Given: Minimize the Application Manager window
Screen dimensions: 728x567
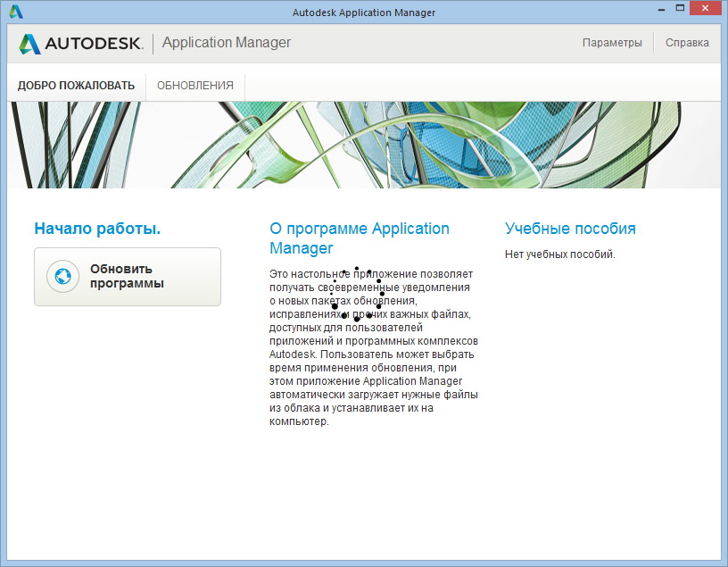Looking at the screenshot, I should click(662, 9).
